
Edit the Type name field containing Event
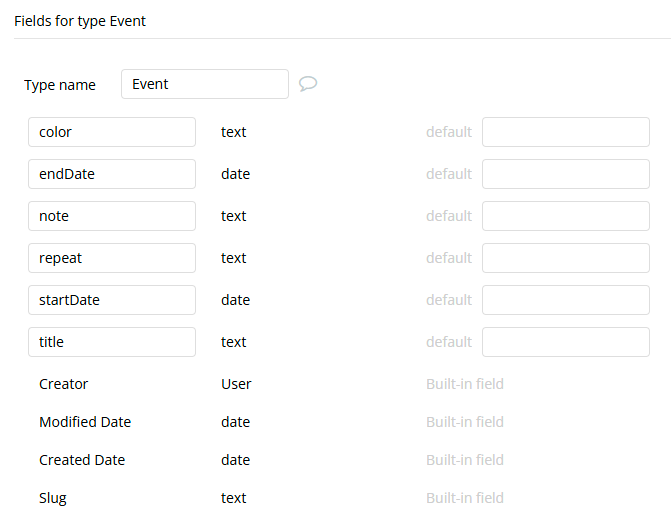[x=204, y=84]
